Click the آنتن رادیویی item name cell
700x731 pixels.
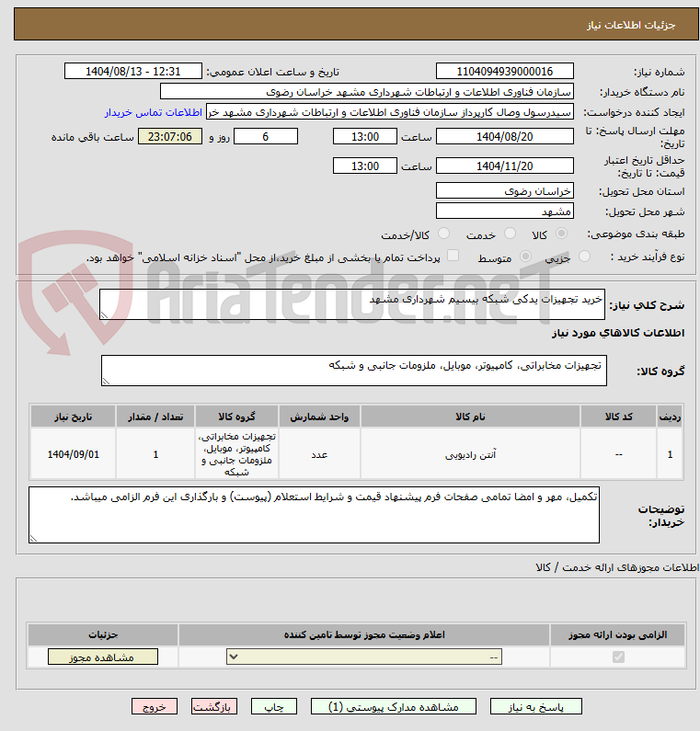470,454
